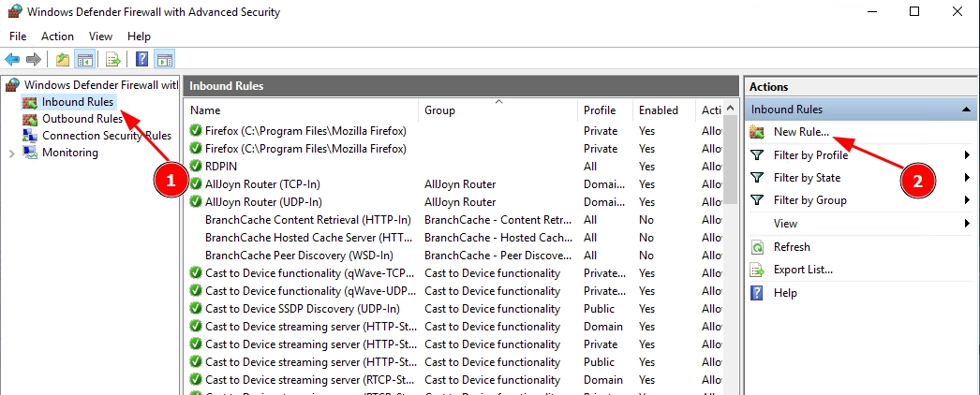Open the View menu
Viewport: 980px width, 395px height.
coord(100,37)
